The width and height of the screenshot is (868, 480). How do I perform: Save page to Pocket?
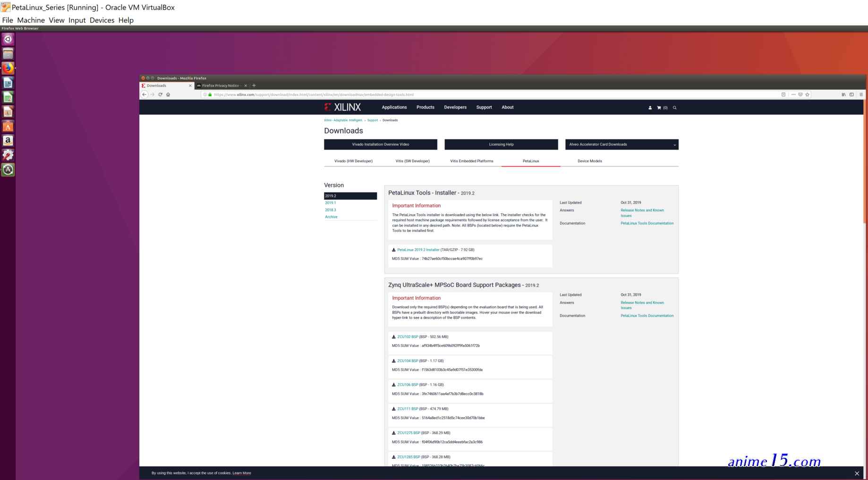coord(800,94)
